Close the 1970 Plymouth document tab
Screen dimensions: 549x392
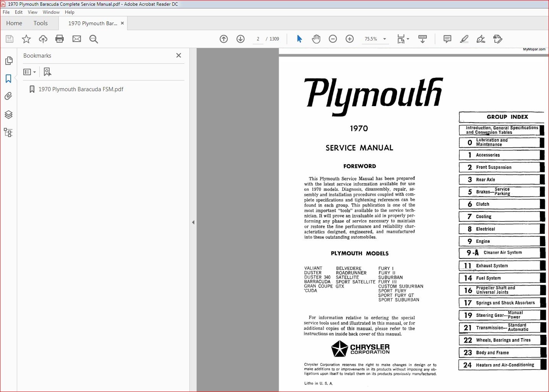click(122, 23)
